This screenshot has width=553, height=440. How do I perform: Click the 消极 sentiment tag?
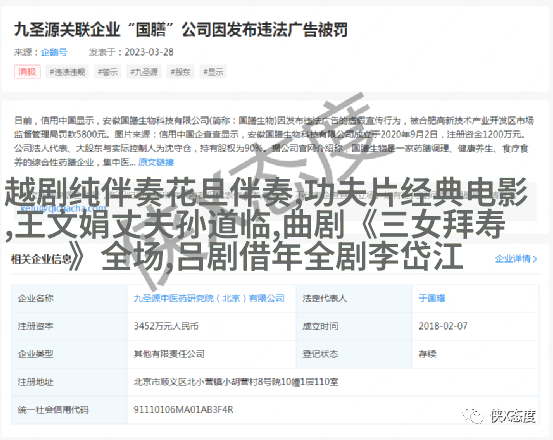tap(27, 72)
